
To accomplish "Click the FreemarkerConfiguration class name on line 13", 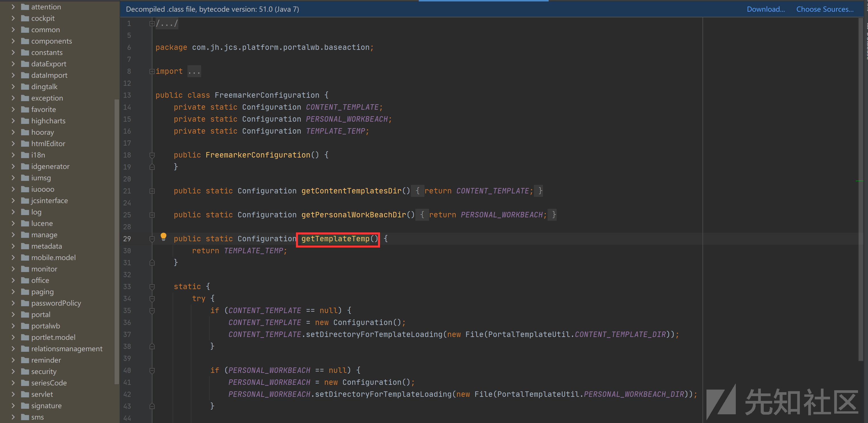I will pyautogui.click(x=267, y=95).
